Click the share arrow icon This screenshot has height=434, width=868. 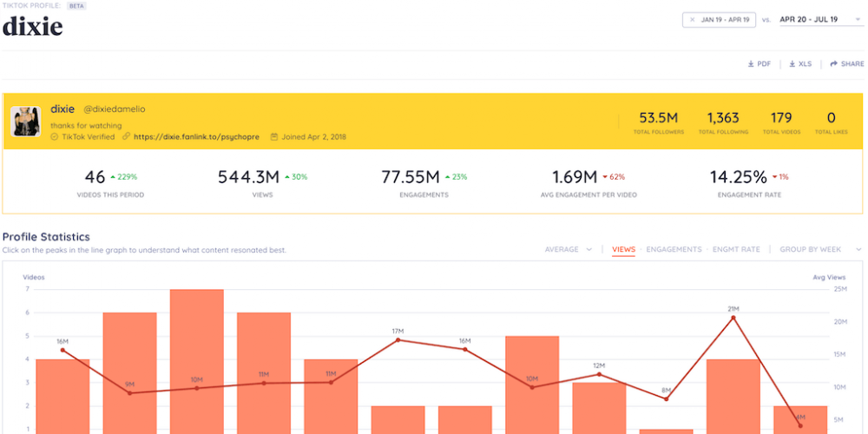(833, 64)
